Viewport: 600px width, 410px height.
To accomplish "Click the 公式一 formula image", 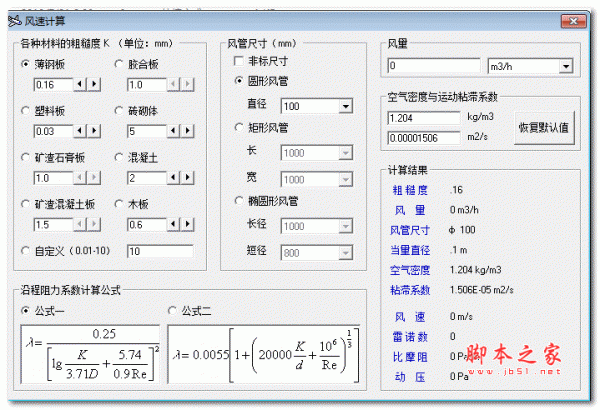I will (x=90, y=354).
